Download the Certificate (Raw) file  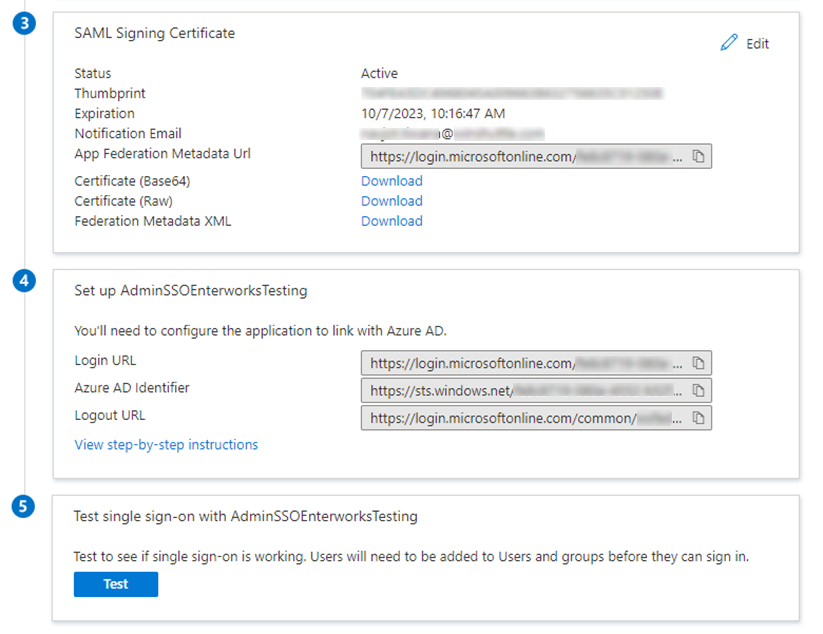click(x=391, y=201)
